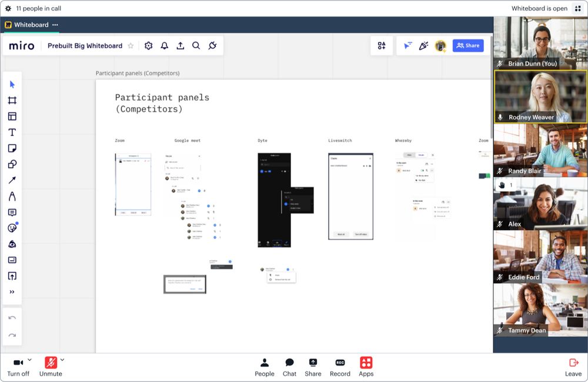Expand the camera options chevron next to Turn off
Image resolution: width=588 pixels, height=382 pixels.
31,360
